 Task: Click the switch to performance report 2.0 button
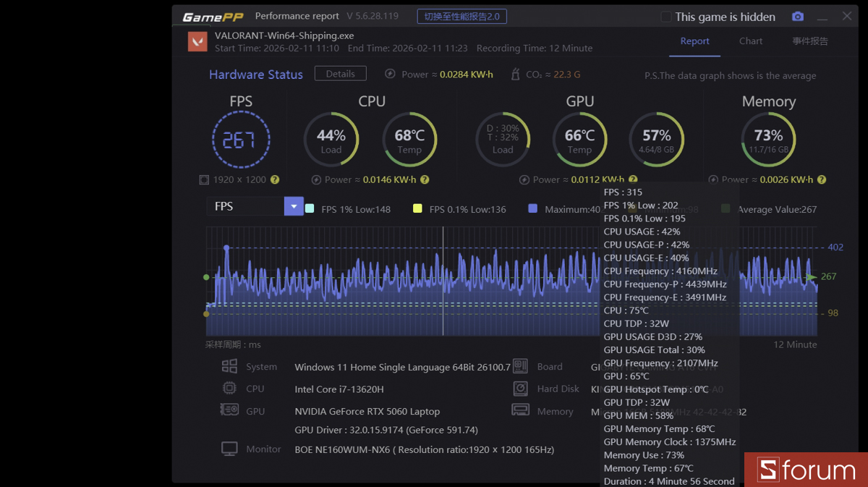click(461, 16)
